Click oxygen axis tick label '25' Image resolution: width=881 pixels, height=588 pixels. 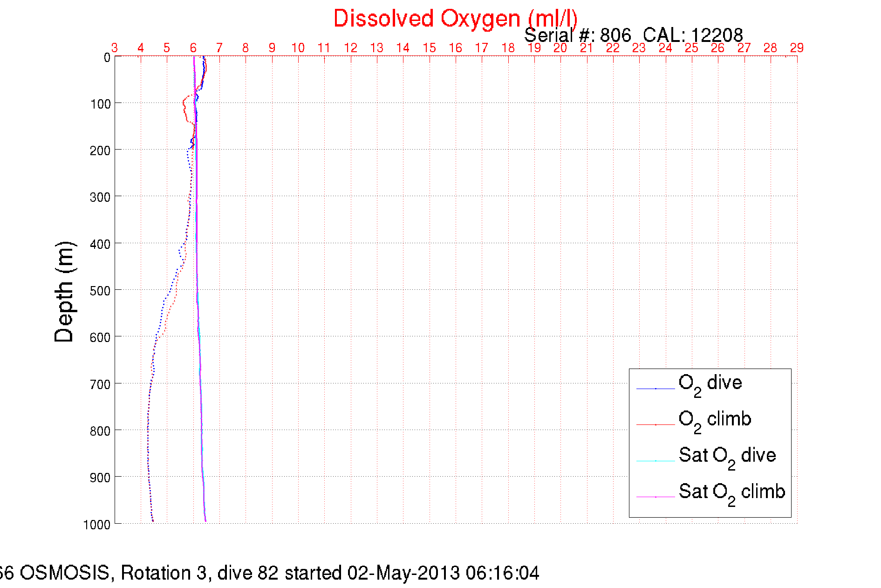(692, 48)
